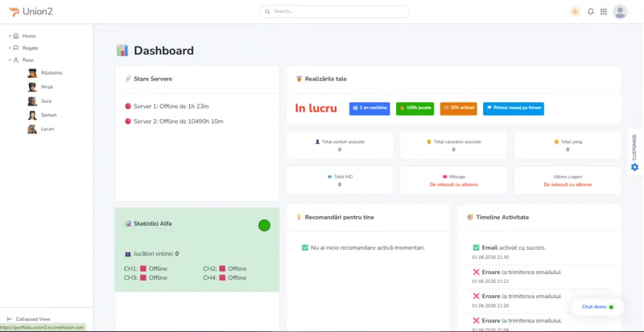Click the Total conturi asociate card
This screenshot has width=644, height=332.
[x=340, y=146]
